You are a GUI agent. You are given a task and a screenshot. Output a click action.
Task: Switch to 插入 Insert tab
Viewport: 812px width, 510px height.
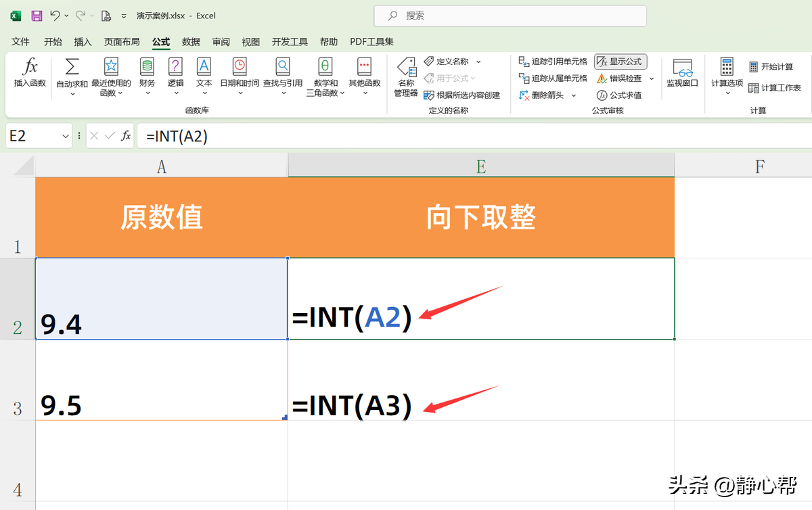click(x=83, y=42)
